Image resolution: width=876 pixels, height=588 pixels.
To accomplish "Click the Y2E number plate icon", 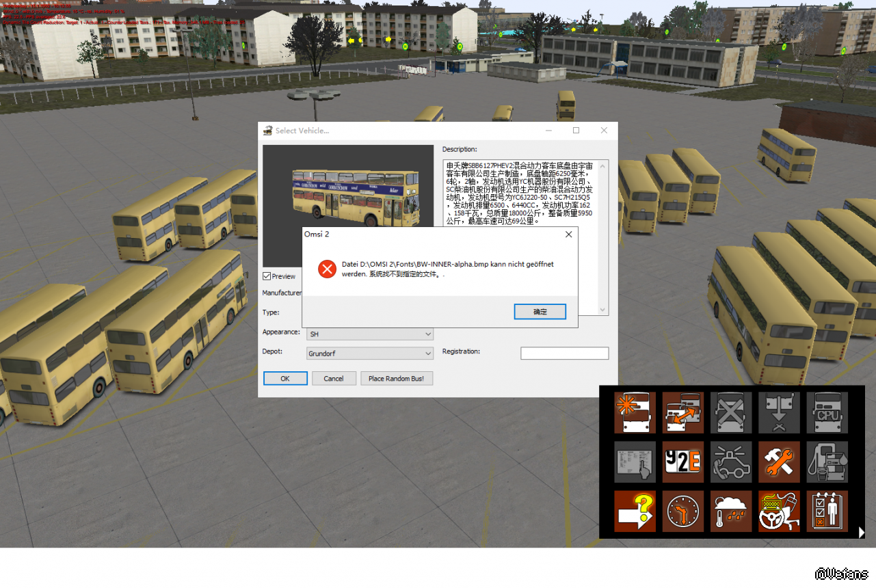I will coord(683,462).
